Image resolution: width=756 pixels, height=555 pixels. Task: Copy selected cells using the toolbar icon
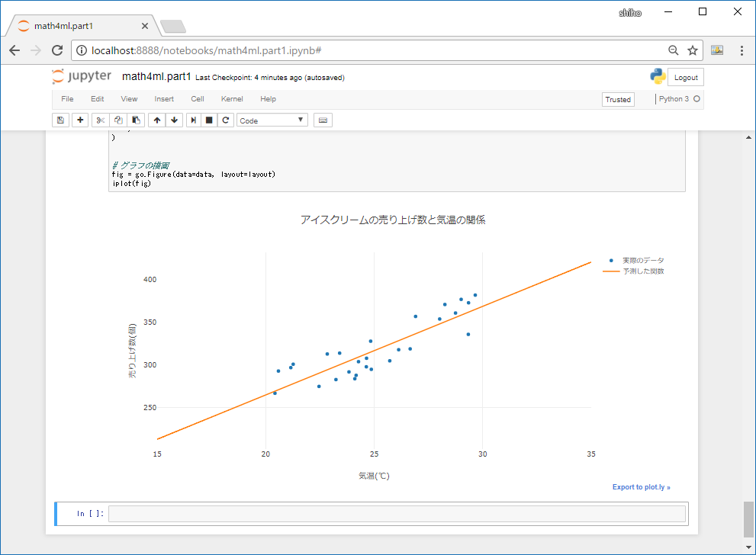click(x=118, y=120)
